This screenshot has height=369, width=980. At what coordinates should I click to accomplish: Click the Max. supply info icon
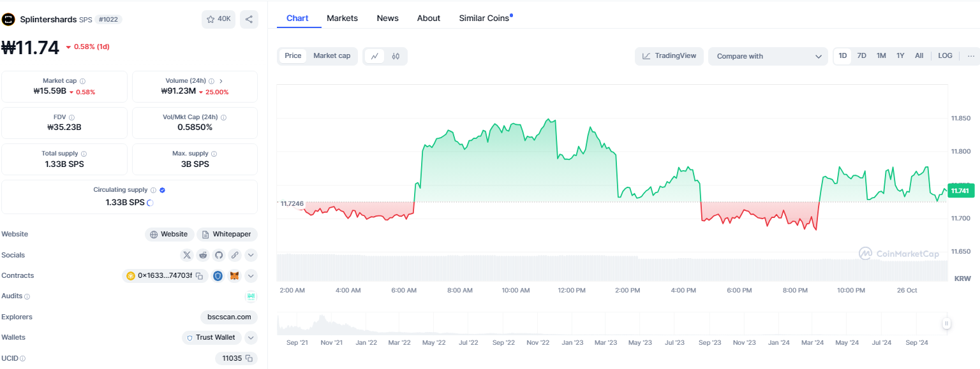214,154
